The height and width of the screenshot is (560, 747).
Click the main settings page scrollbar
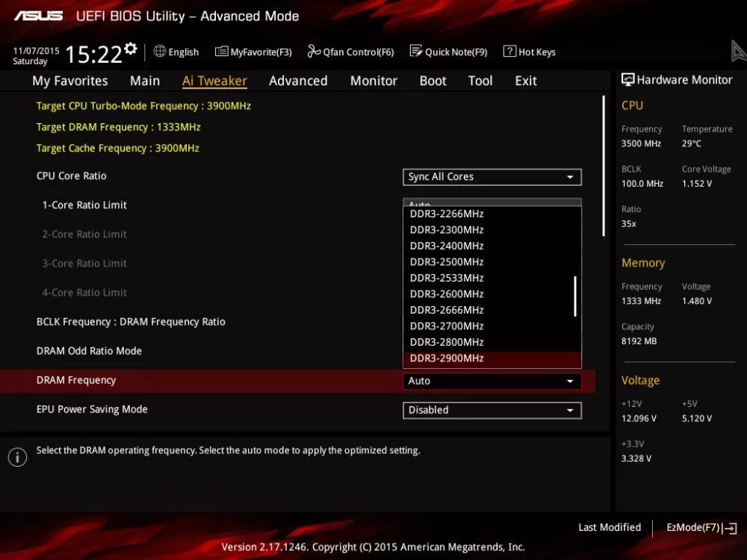tap(604, 166)
